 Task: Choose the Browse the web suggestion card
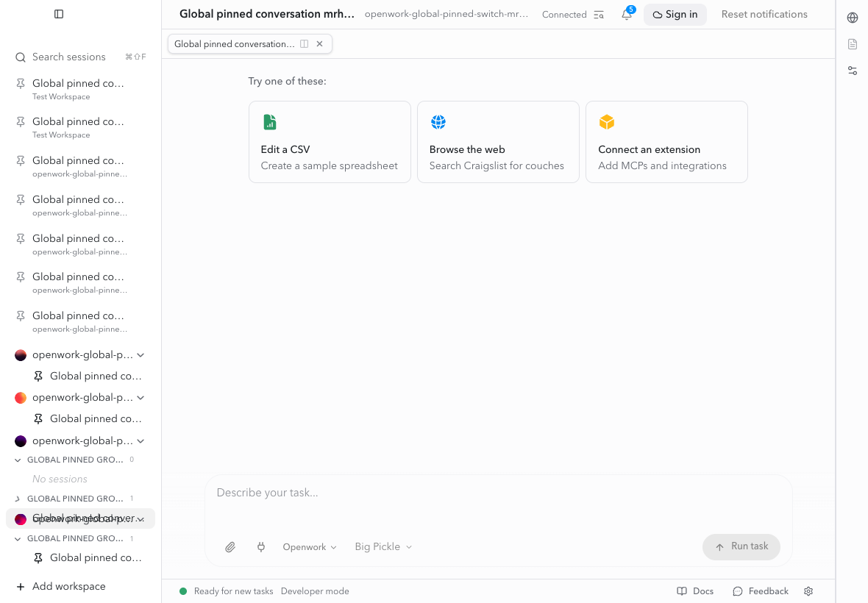(x=498, y=142)
